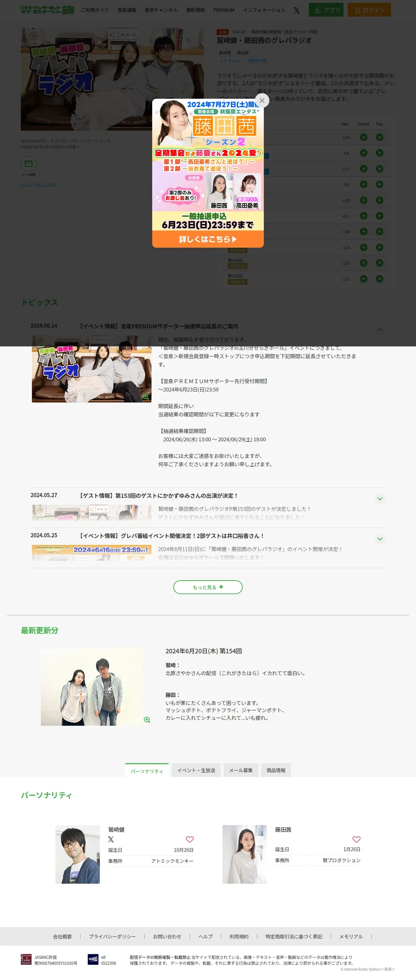The height and width of the screenshot is (980, 416).
Task: Open the ヘルプ footer link
Action: point(206,937)
